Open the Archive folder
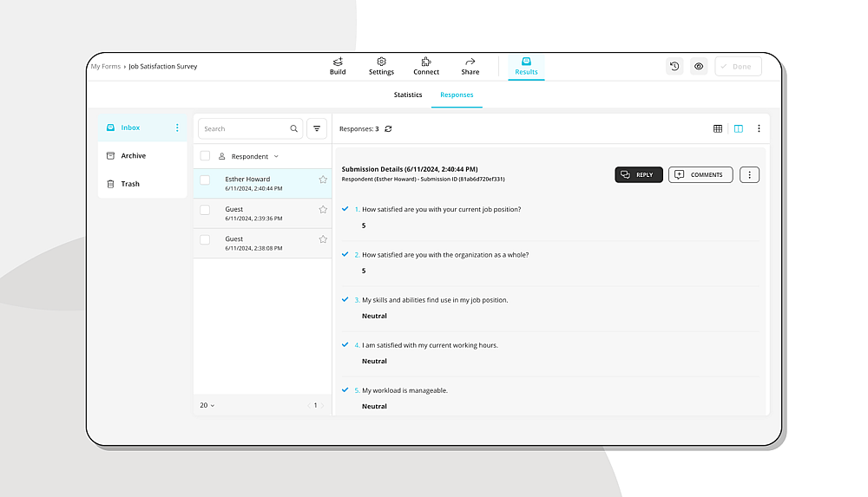868x497 pixels. (x=142, y=155)
